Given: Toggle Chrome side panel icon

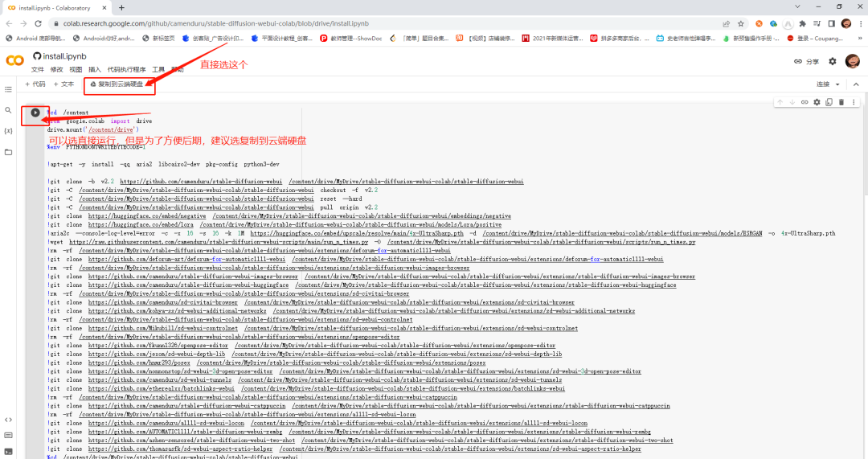Looking at the screenshot, I should click(832, 23).
